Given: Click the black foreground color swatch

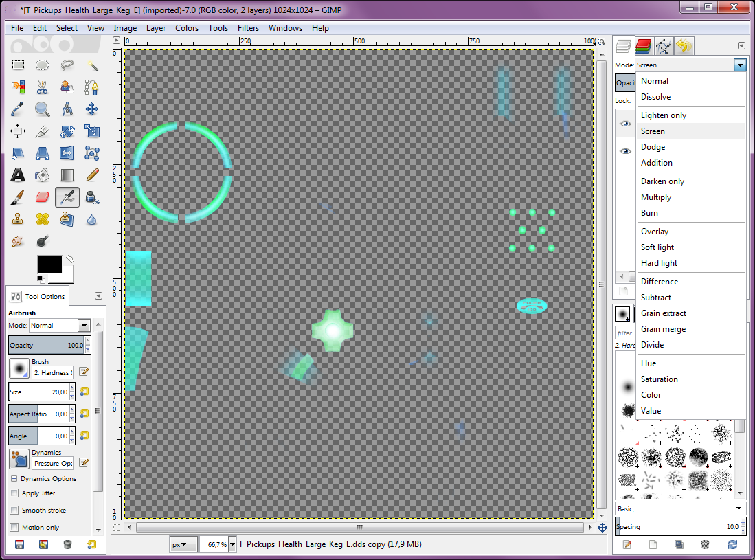Looking at the screenshot, I should point(49,265).
